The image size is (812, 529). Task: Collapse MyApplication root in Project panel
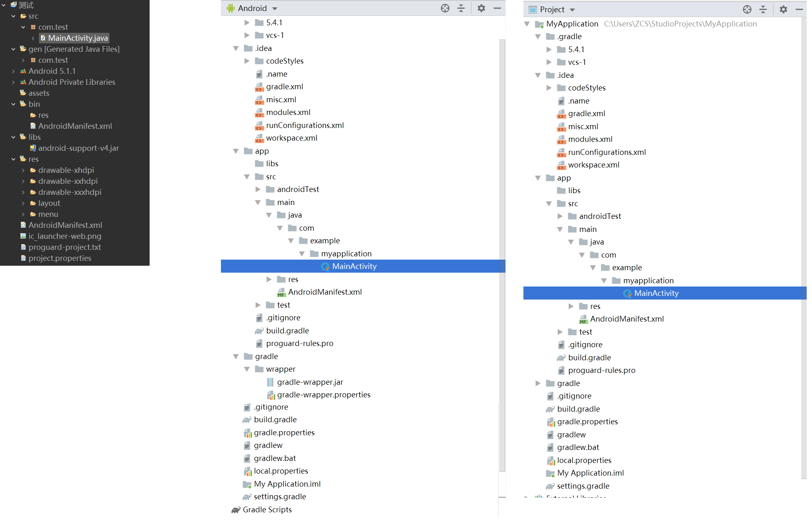coord(527,24)
